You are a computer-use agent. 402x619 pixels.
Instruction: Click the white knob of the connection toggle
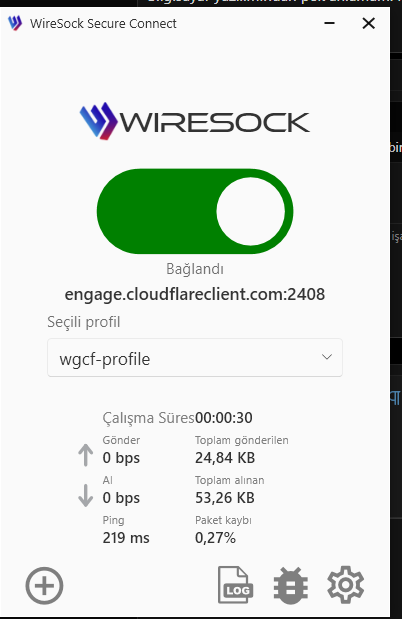click(250, 211)
